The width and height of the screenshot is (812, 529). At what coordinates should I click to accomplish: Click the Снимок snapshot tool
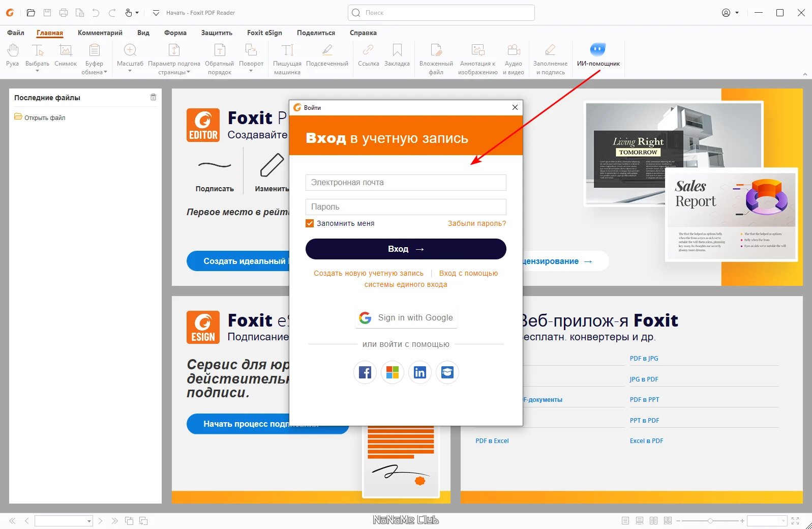pos(66,55)
